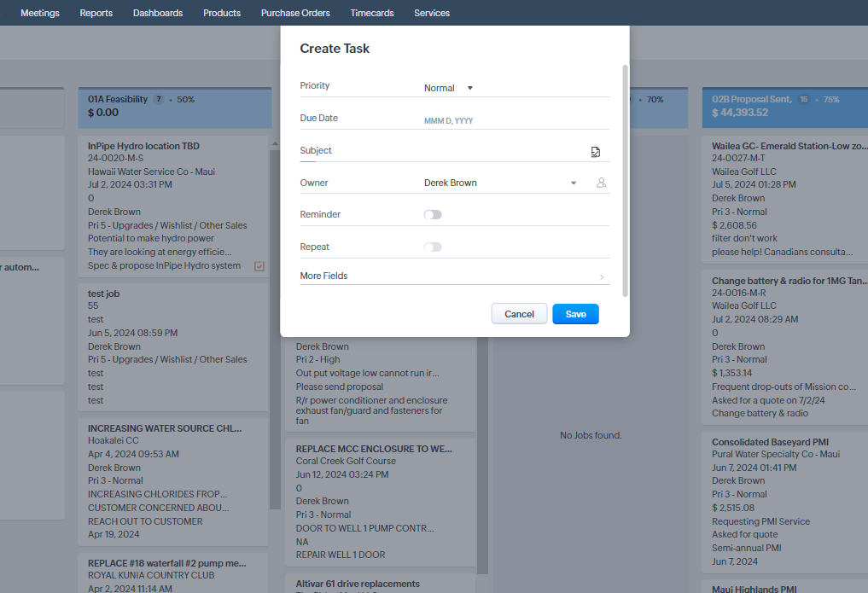Click the 15 count badge on 02B Proposal Sent

point(804,100)
